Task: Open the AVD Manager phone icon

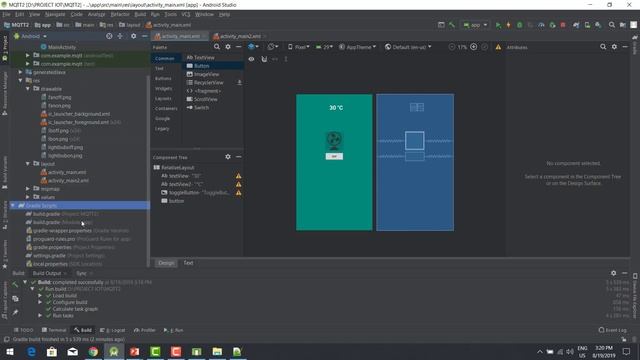Action: point(587,25)
